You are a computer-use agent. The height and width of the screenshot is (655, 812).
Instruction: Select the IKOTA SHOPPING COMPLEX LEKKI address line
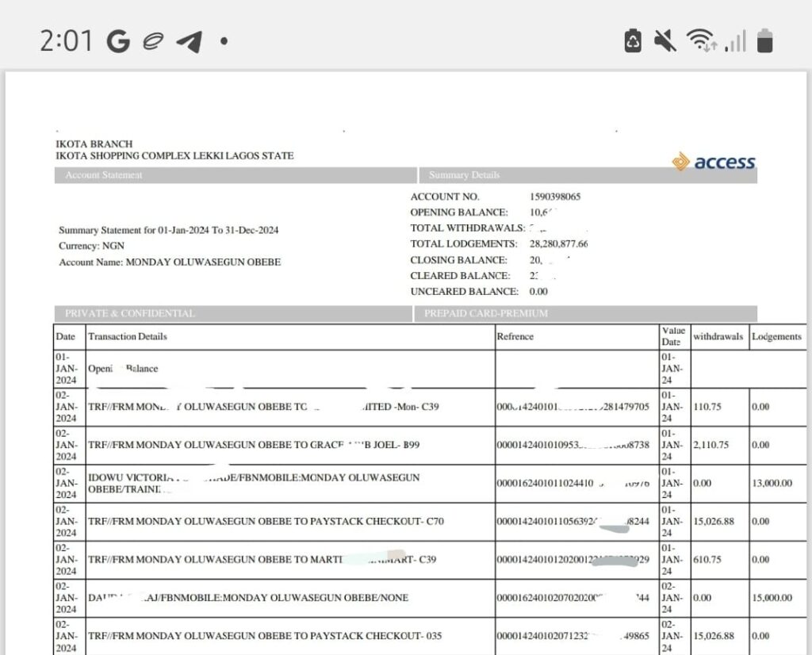click(x=174, y=155)
